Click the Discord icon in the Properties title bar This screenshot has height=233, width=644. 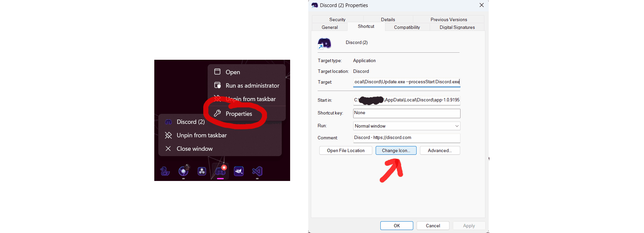click(x=315, y=5)
